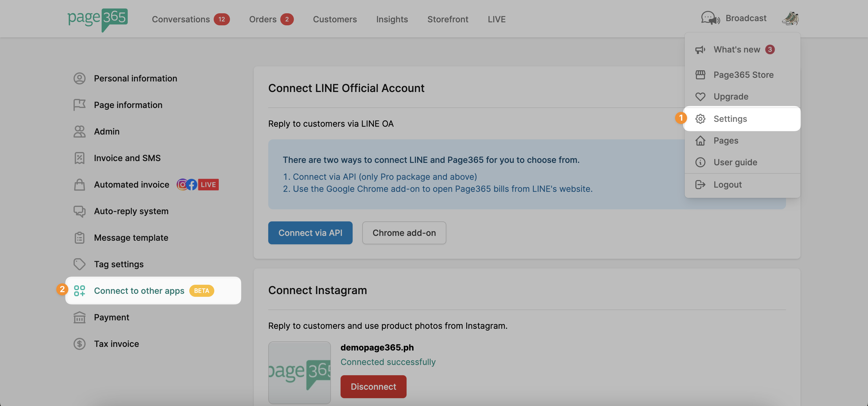Image resolution: width=868 pixels, height=406 pixels.
Task: Open the Broadcast megaphone icon
Action: 711,18
